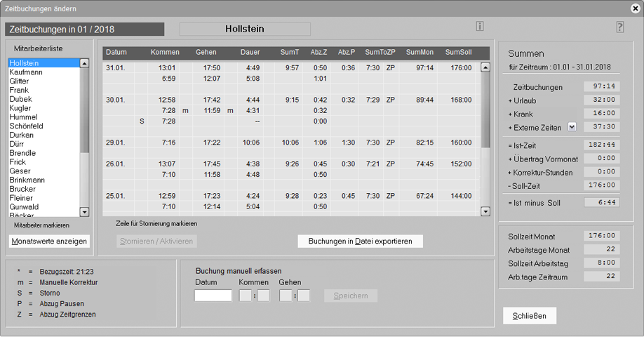Image resolution: width=644 pixels, height=337 pixels.
Task: Select employee Durkan in the list
Action: 43,136
